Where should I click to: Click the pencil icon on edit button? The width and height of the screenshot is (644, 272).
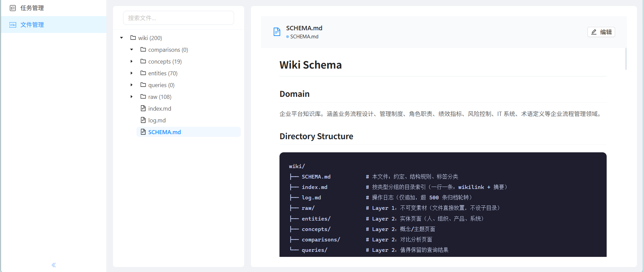click(594, 32)
